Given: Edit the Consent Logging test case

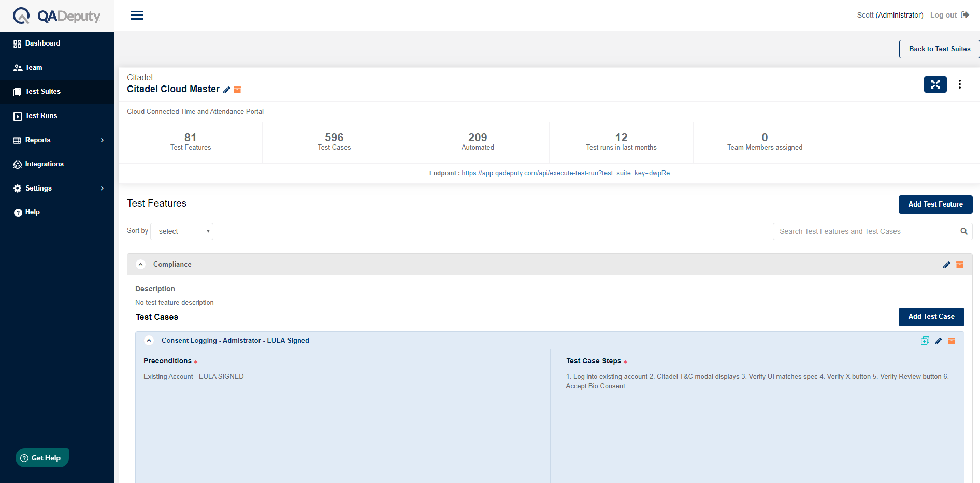Looking at the screenshot, I should [938, 341].
